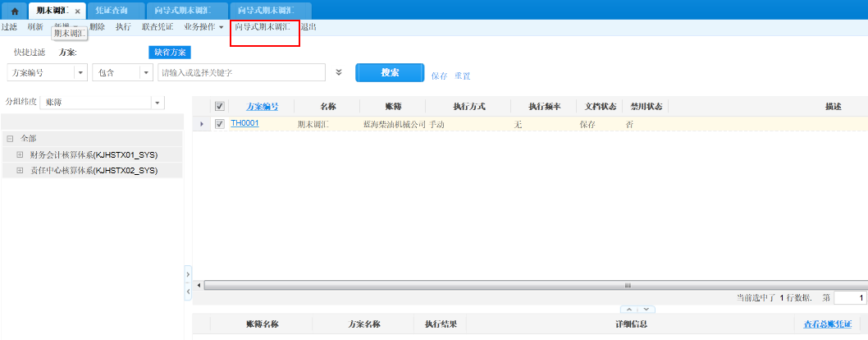The width and height of the screenshot is (868, 340).
Task: Toggle the select-all checkbox in grid header
Action: (x=219, y=106)
